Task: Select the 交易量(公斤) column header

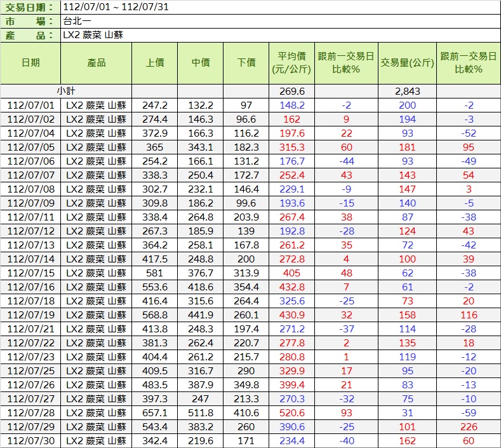Action: point(407,62)
